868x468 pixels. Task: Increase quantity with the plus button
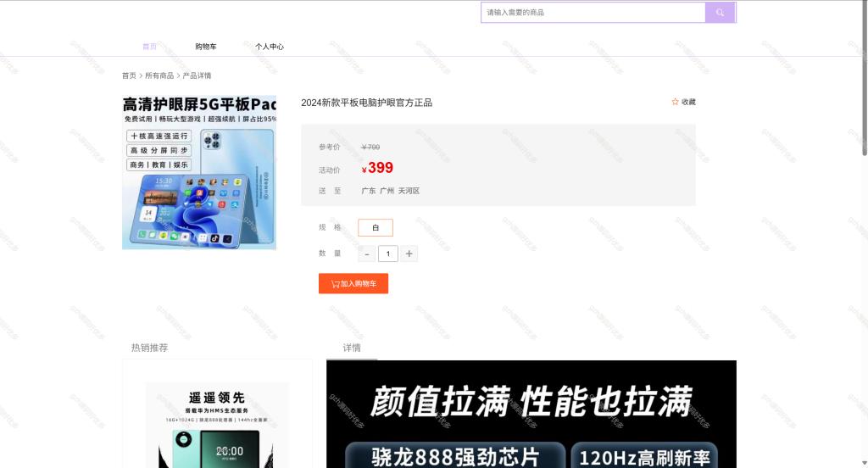pyautogui.click(x=409, y=253)
